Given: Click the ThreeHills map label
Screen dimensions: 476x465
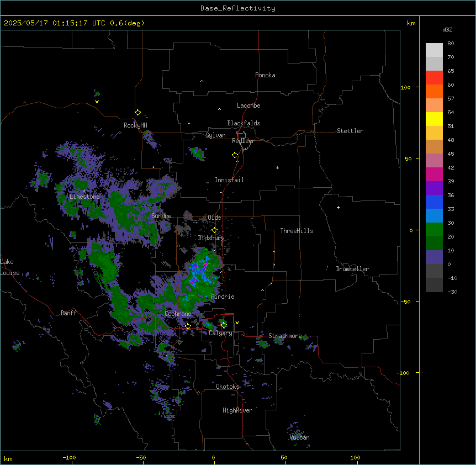Looking at the screenshot, I should 297,231.
